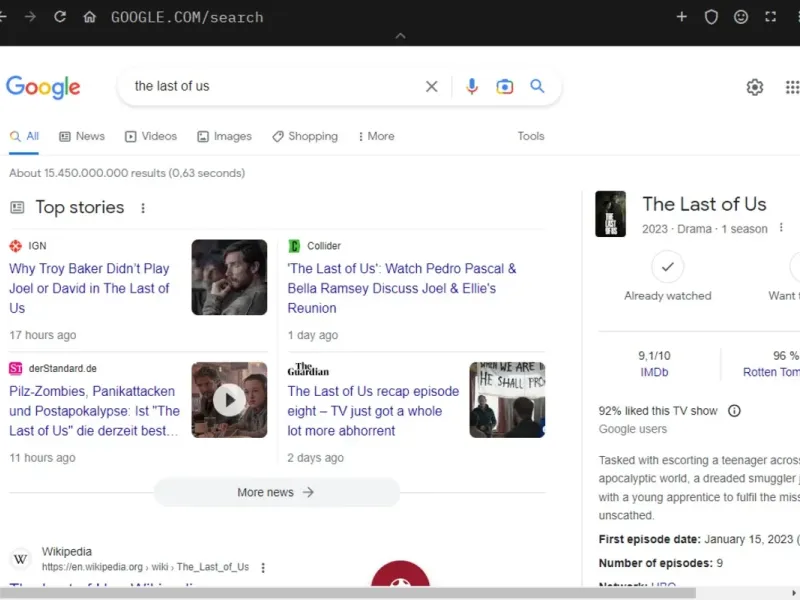Open the shield privacy icon
This screenshot has height=600, width=800.
pyautogui.click(x=711, y=17)
